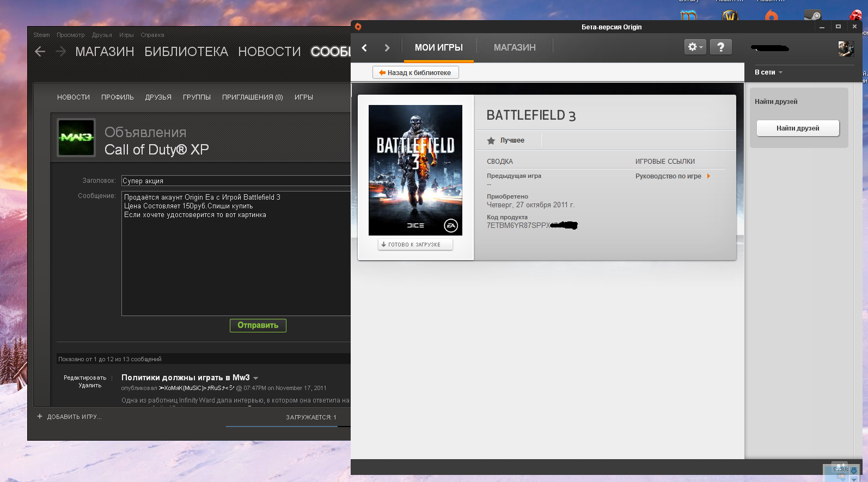Open the Игры menu in Steam
868x482 pixels.
point(126,35)
